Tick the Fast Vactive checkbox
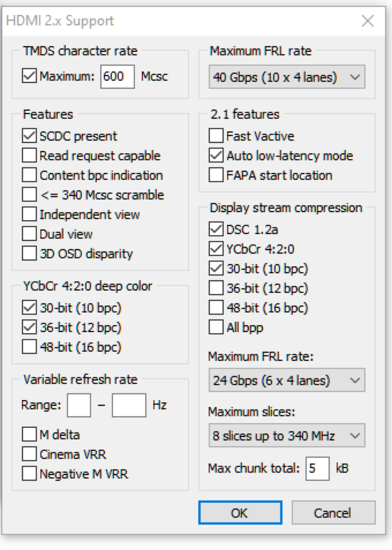Screen dimensions: 392x550 coord(216,136)
